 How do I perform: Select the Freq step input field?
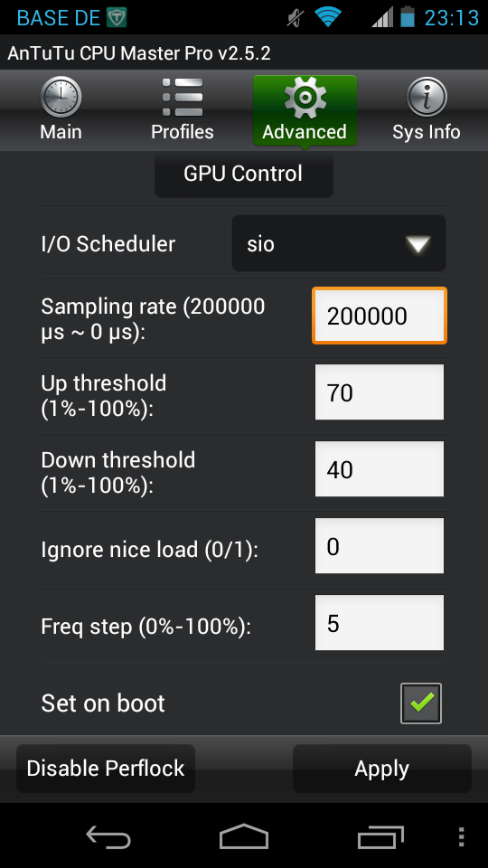click(380, 622)
